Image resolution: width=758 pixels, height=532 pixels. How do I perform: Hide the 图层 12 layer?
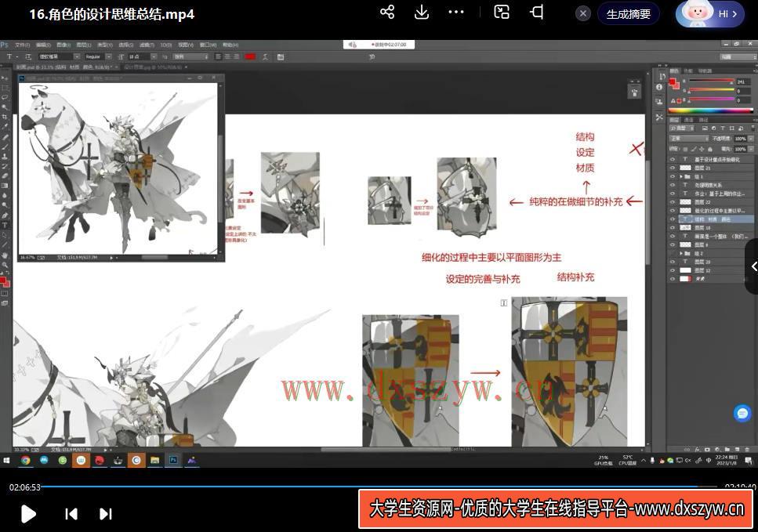[x=673, y=270]
